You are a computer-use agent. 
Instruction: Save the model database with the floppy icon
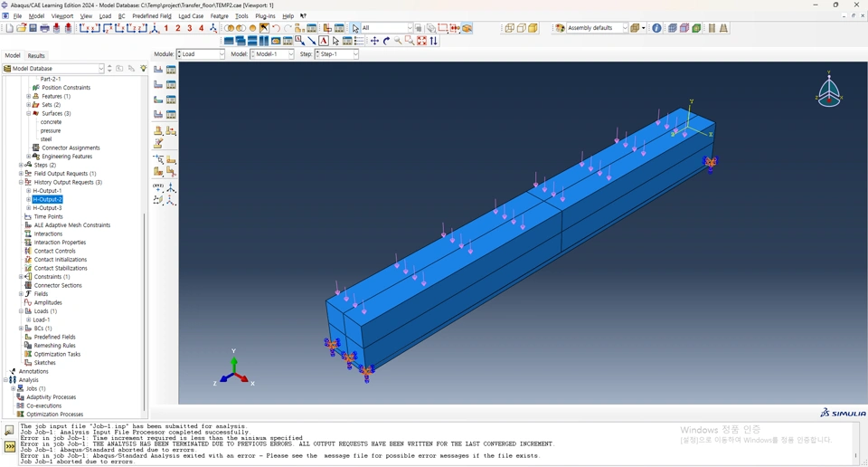[33, 28]
